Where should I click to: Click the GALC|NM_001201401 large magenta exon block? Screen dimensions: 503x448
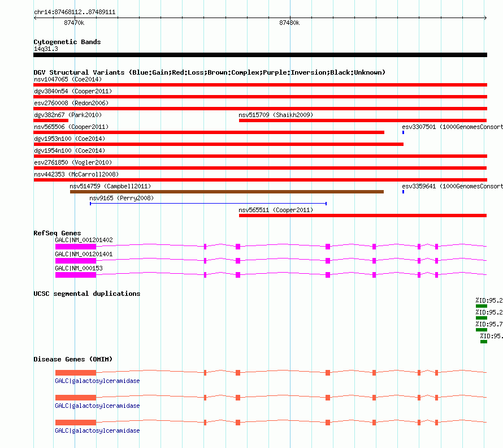76,261
